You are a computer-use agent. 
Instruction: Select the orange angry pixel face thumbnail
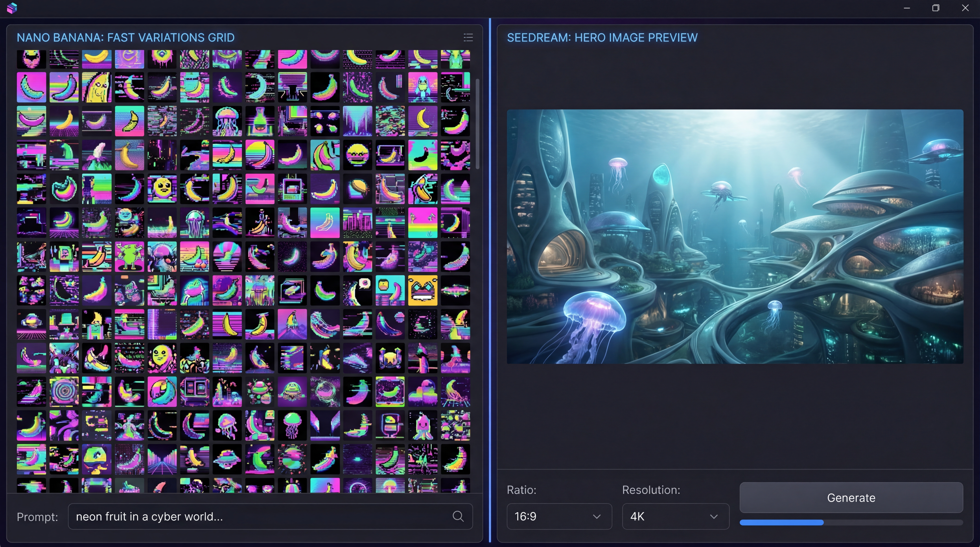(423, 291)
